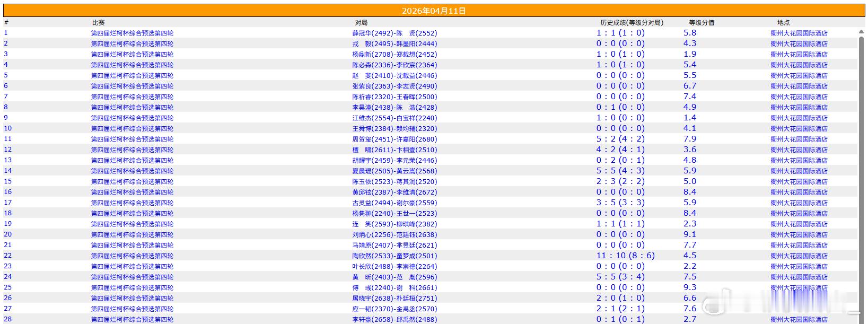The height and width of the screenshot is (324, 868).
Task: Open match 夏晨琨(2505)-黄云嵩(2568)
Action: click(394, 171)
